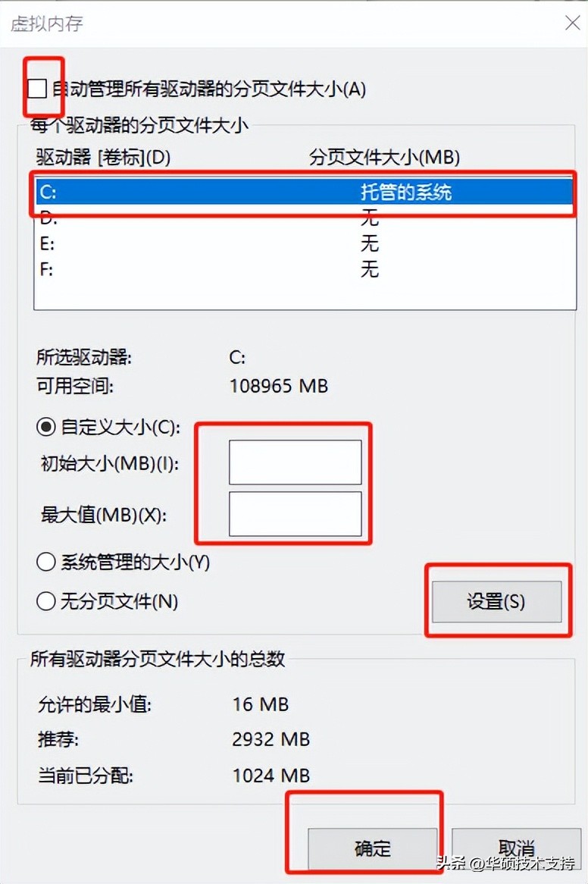Select the 无分页文件 radio button

point(46,601)
